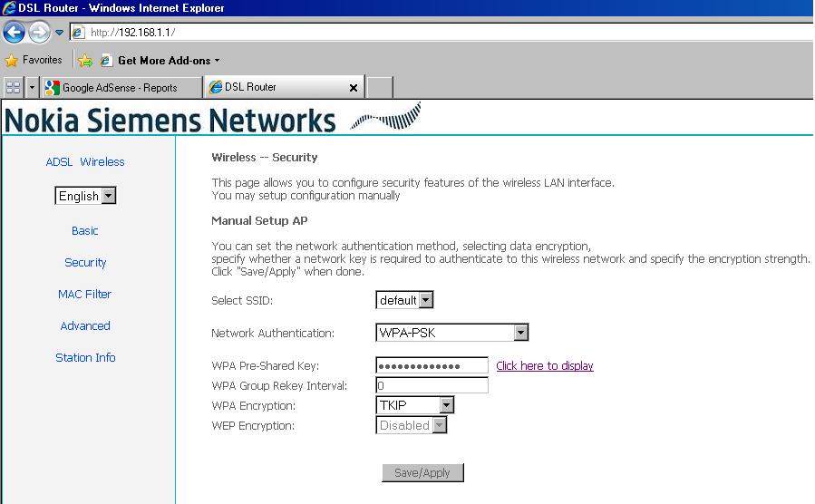Click the page icon in the address bar
Viewport: 815px width, 504px height.
(78, 33)
